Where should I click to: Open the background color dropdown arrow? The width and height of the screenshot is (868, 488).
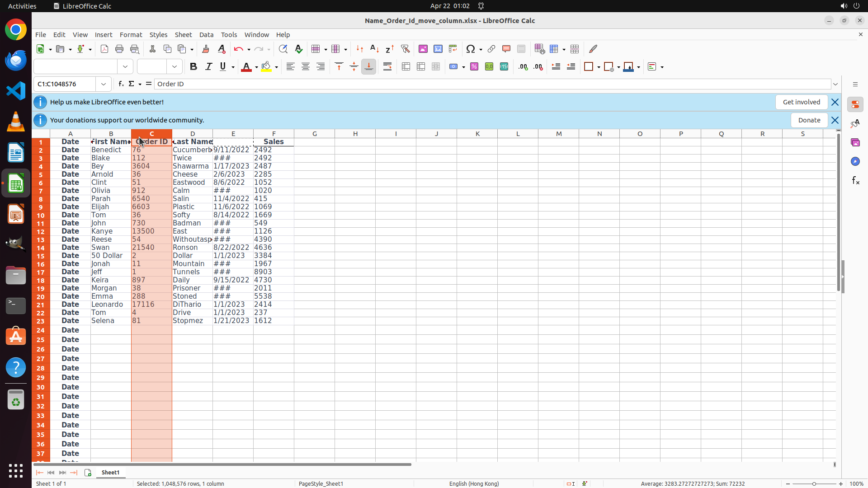click(277, 67)
